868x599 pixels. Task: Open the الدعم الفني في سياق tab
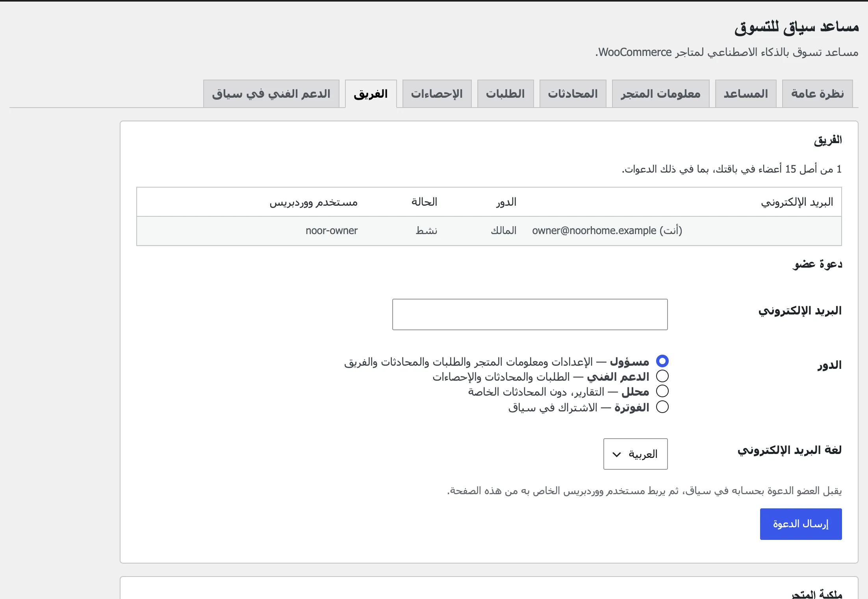click(271, 94)
